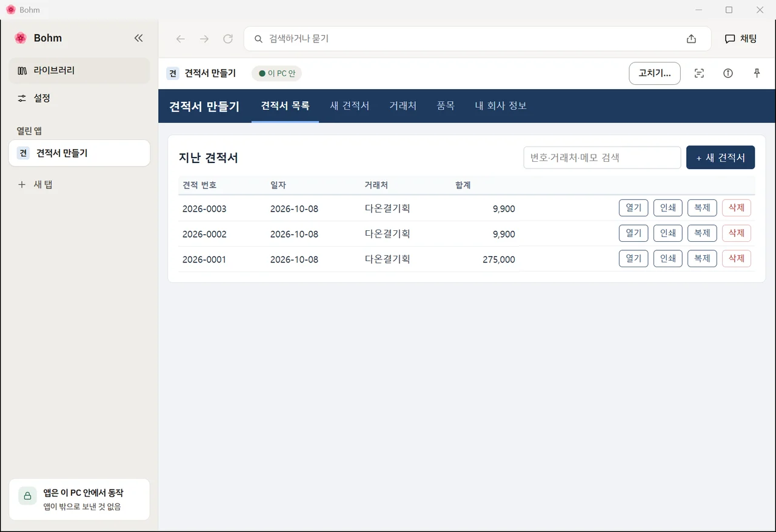Open estimate 2026-0003 with 열기
The height and width of the screenshot is (532, 776).
coord(634,208)
